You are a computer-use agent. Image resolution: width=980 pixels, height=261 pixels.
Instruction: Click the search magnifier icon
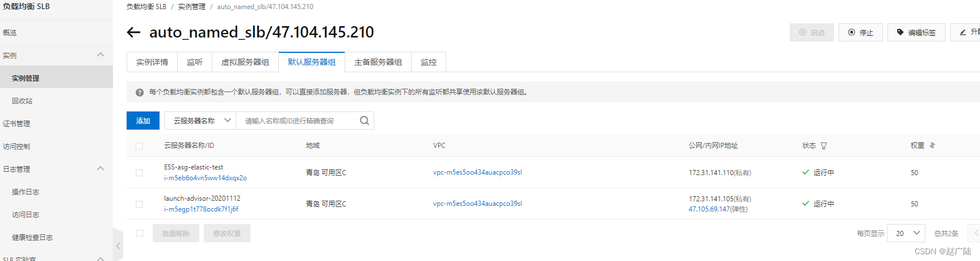[x=365, y=121]
